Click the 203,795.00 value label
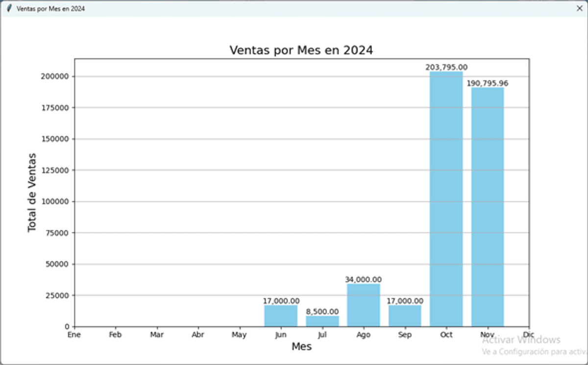 coord(446,67)
